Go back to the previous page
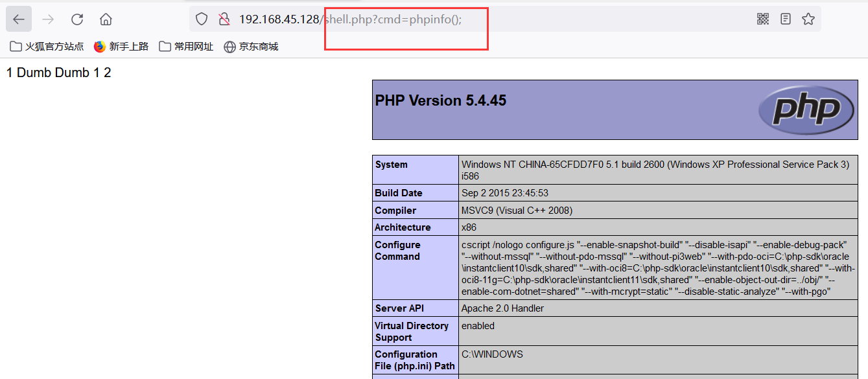This screenshot has width=868, height=379. coord(19,19)
